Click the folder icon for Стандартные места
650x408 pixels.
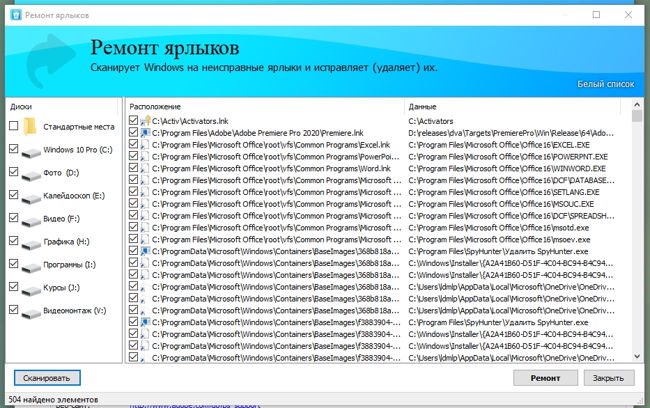pos(30,126)
